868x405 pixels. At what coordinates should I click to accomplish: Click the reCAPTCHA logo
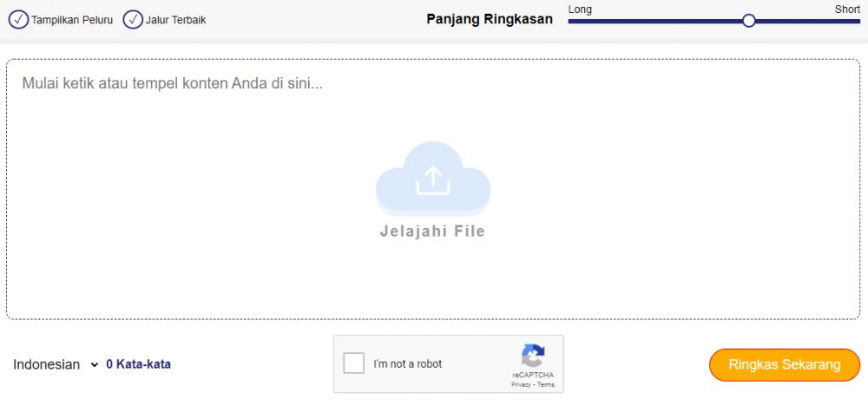(x=532, y=356)
